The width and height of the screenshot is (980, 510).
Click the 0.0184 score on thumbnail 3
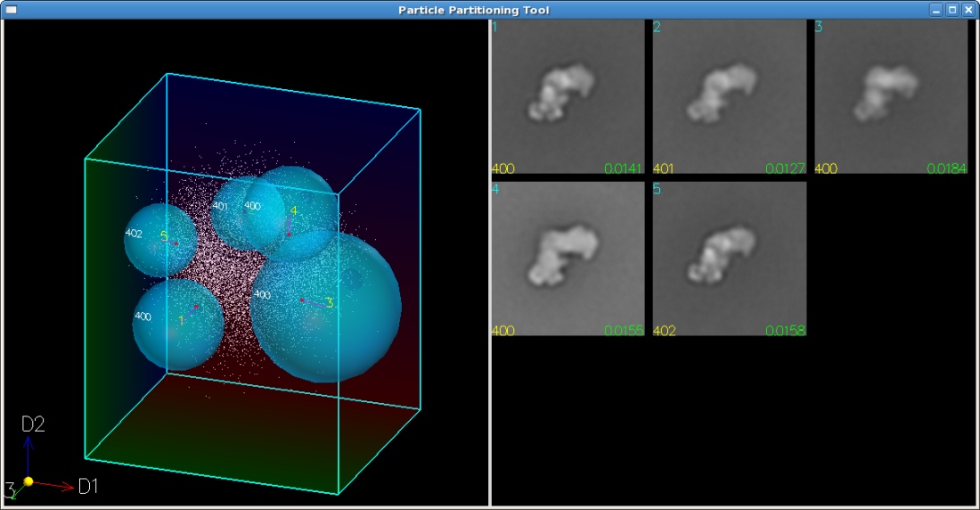tap(946, 169)
